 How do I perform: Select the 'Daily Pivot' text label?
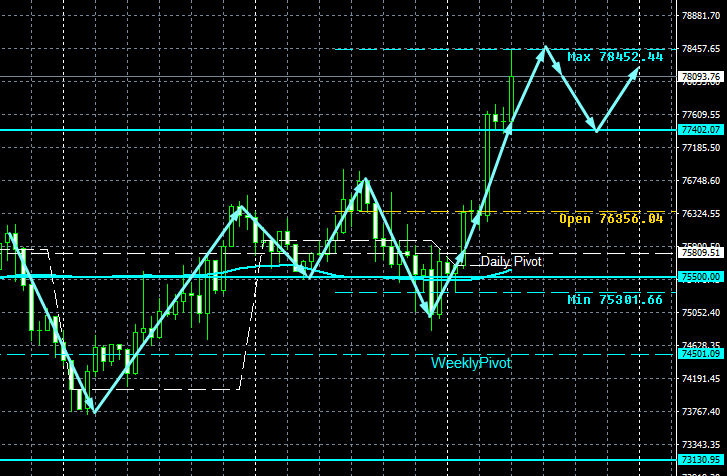[x=511, y=261]
